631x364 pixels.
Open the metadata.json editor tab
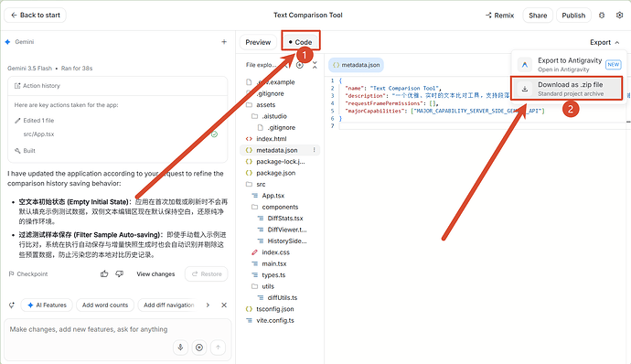[356, 65]
